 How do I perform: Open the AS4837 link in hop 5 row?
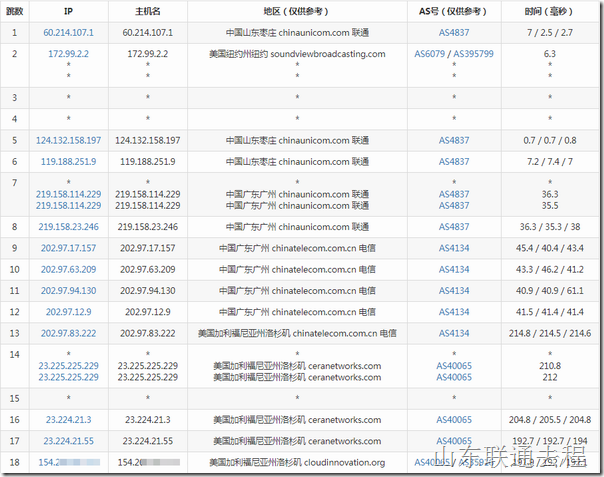click(x=454, y=141)
